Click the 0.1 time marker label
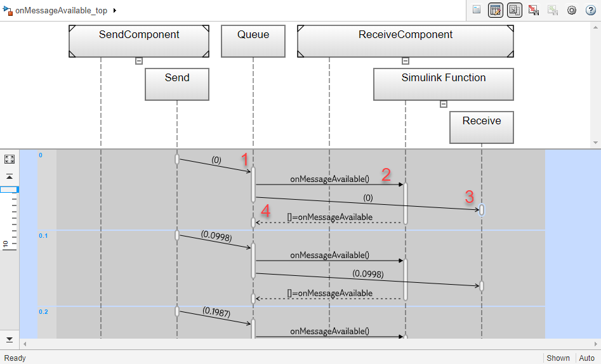This screenshot has width=601, height=364. tap(43, 236)
